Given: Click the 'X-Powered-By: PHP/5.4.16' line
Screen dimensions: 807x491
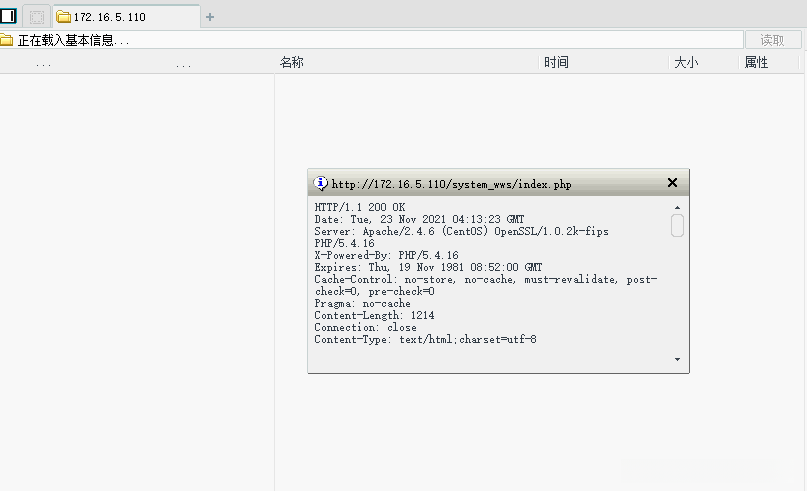Looking at the screenshot, I should [x=387, y=255].
